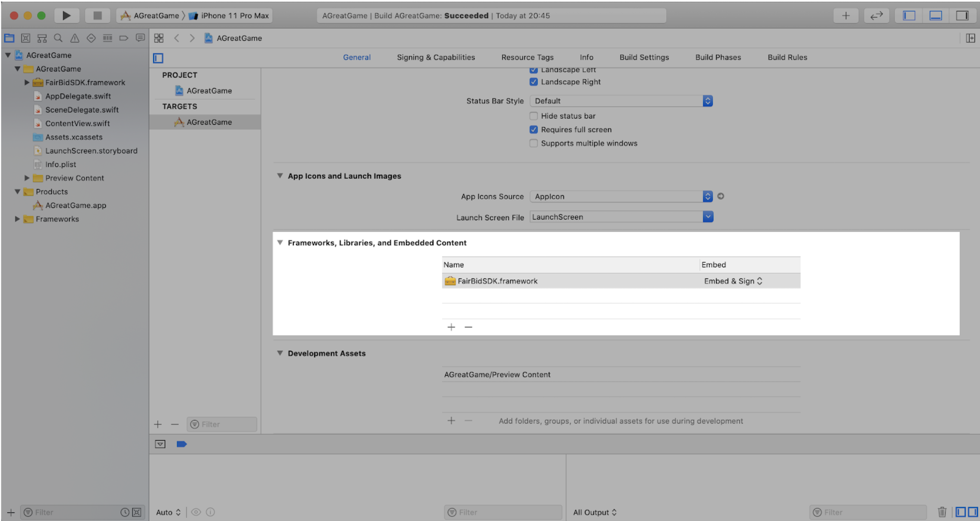Screen dimensions: 980x521
Task: Switch to General tab
Action: pos(357,57)
